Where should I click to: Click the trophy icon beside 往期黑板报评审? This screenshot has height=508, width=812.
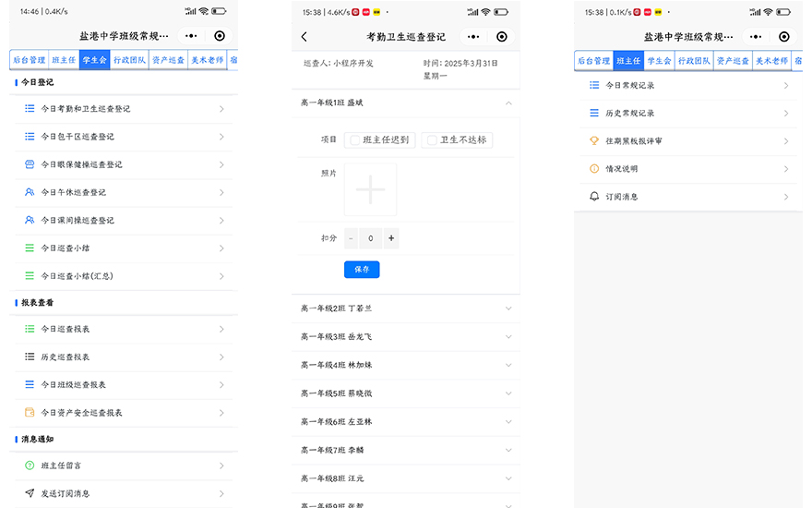click(x=594, y=140)
